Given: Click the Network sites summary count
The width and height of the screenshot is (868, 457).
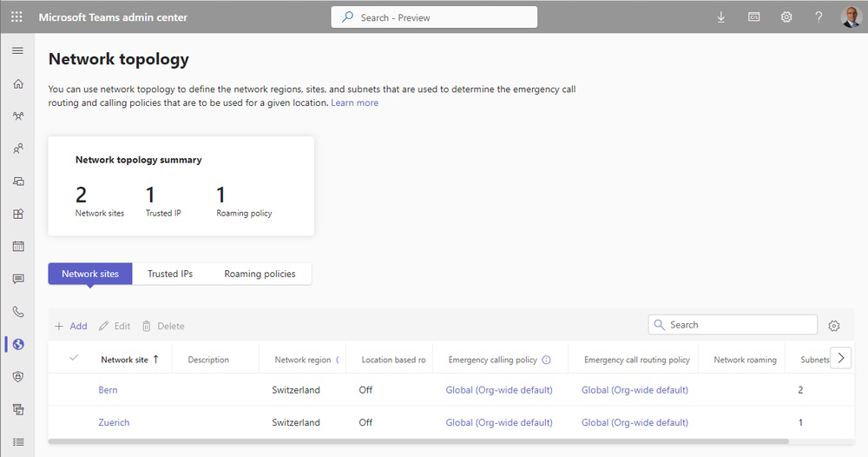Looking at the screenshot, I should (x=81, y=195).
